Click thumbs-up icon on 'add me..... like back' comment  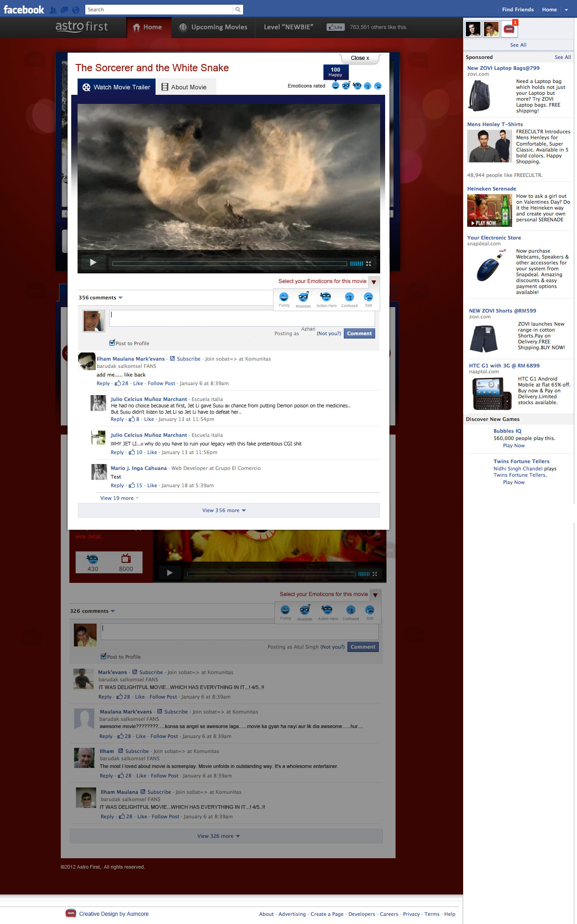pyautogui.click(x=118, y=383)
